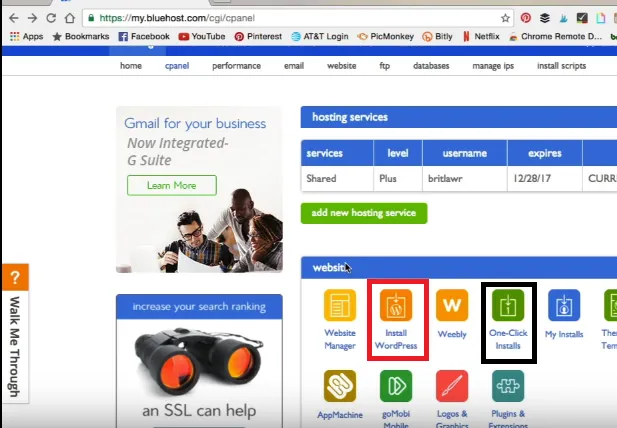Click the 'Plus' level cell
This screenshot has height=428, width=617.
coord(398,179)
